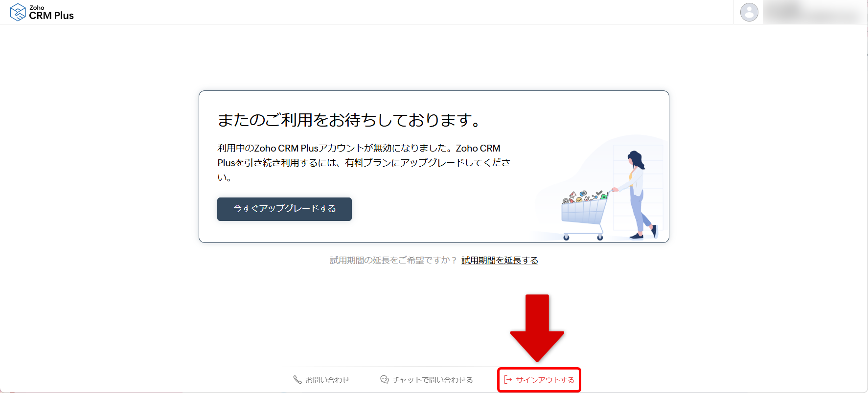
Task: Click the sign-out arrow icon
Action: (x=508, y=380)
